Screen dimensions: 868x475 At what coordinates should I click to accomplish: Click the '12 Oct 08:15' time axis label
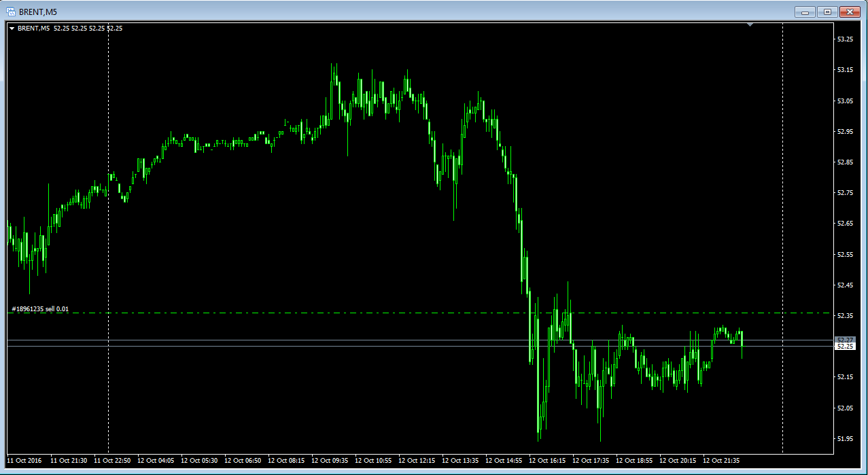[286, 461]
